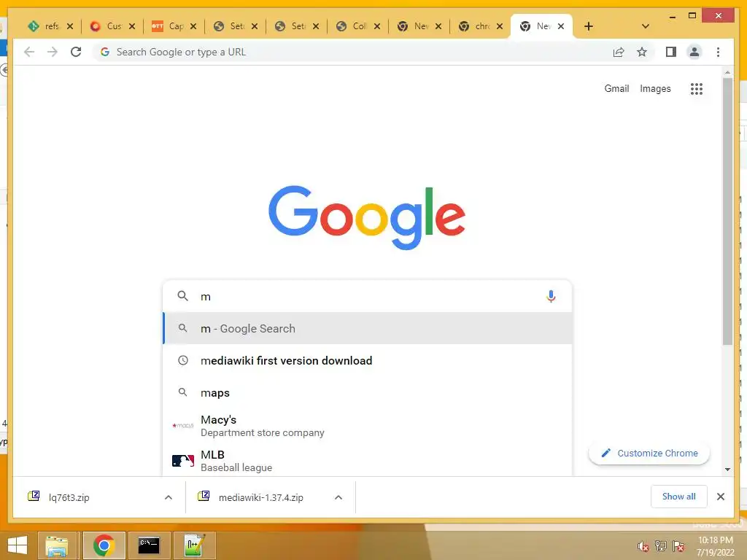Close the 'Col' tab
This screenshot has width=747, height=560.
(377, 26)
